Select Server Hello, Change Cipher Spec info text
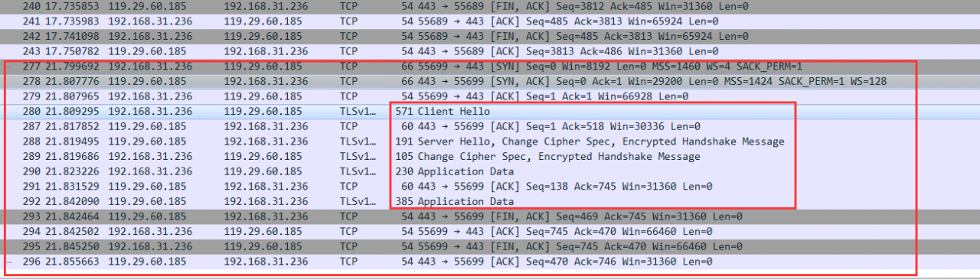The width and height of the screenshot is (980, 280). (x=601, y=142)
